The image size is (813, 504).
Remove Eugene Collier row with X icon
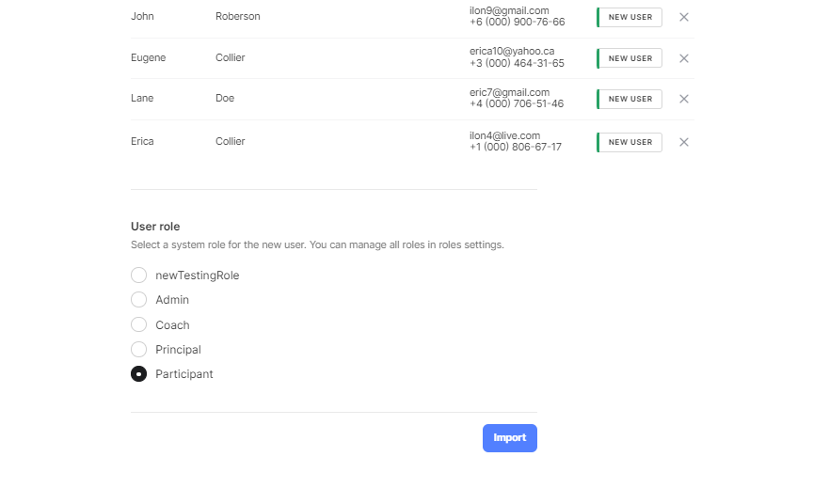tap(684, 58)
